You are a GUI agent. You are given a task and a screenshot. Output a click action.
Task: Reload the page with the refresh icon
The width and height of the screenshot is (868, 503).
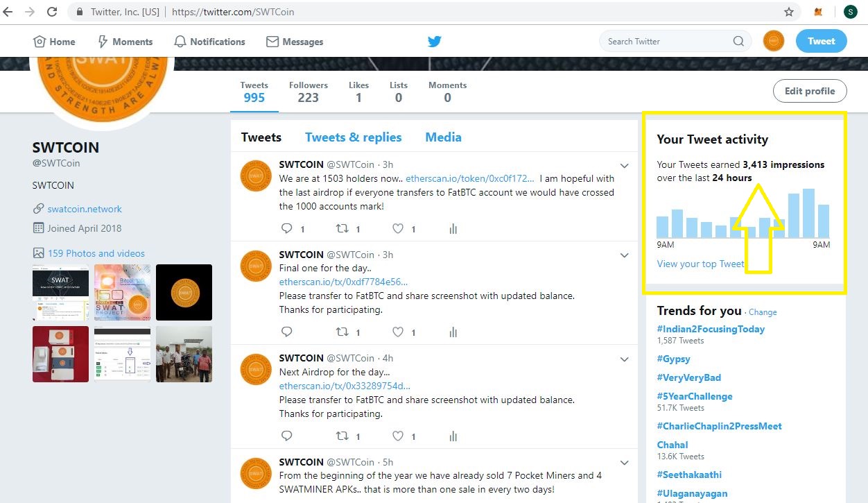click(x=52, y=12)
